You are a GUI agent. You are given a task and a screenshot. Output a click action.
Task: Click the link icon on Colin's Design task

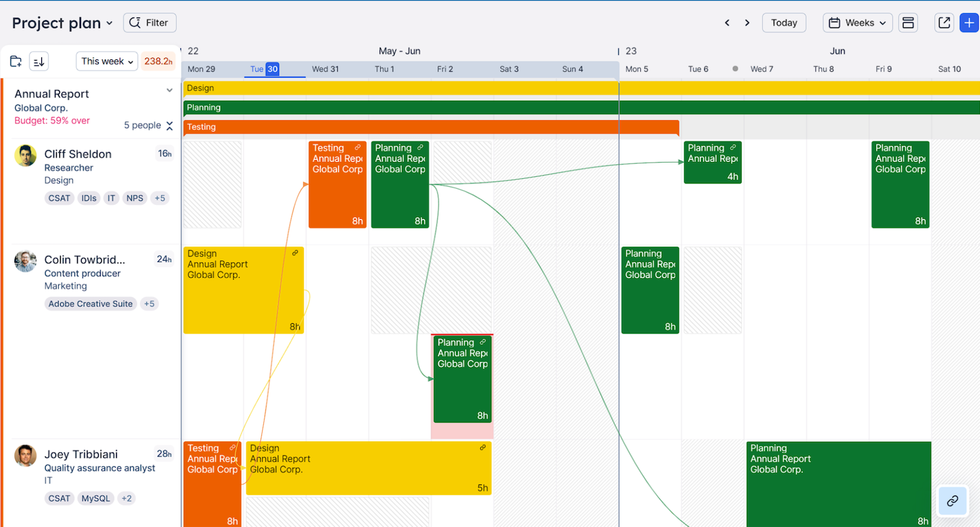click(295, 253)
